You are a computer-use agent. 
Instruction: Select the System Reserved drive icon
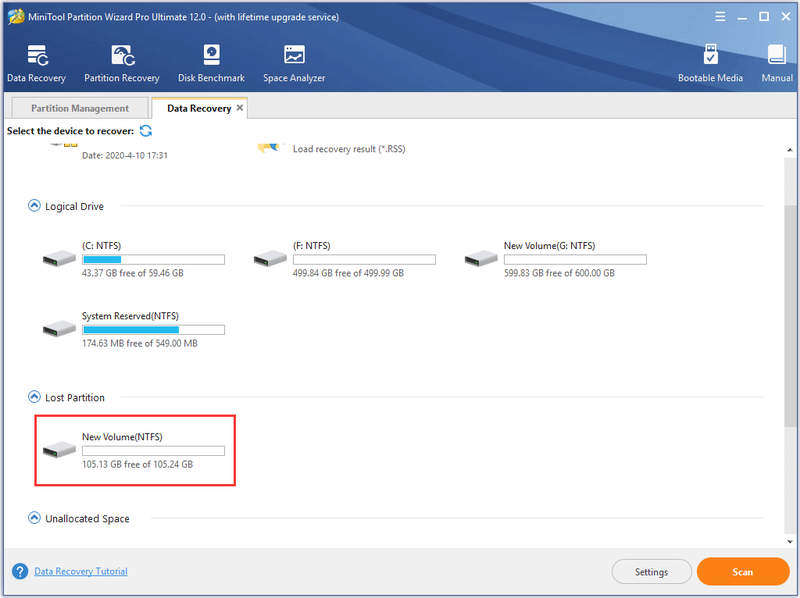point(59,328)
